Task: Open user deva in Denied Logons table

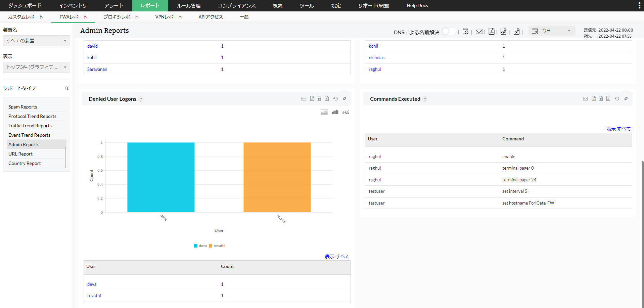Action: [92, 284]
